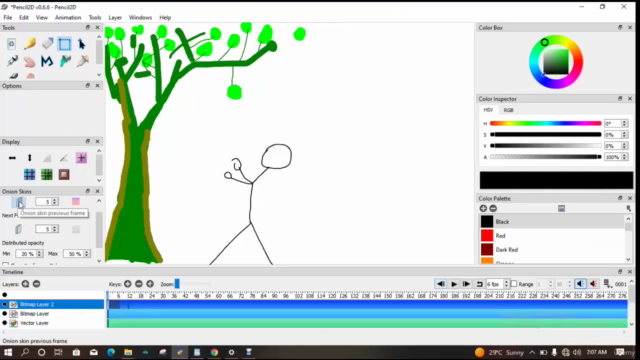Adjust Saturation value spinner

(624, 135)
